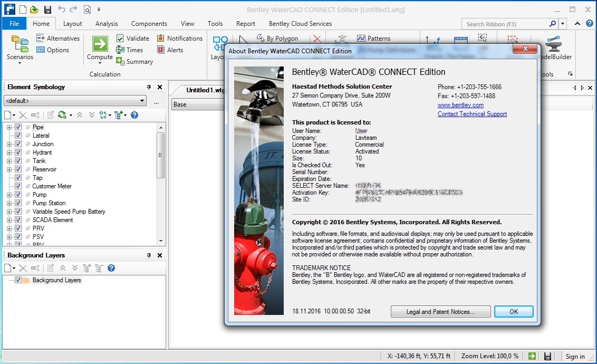Image resolution: width=597 pixels, height=364 pixels.
Task: Uncheck the Pipe symbology checkbox
Action: tap(18, 127)
